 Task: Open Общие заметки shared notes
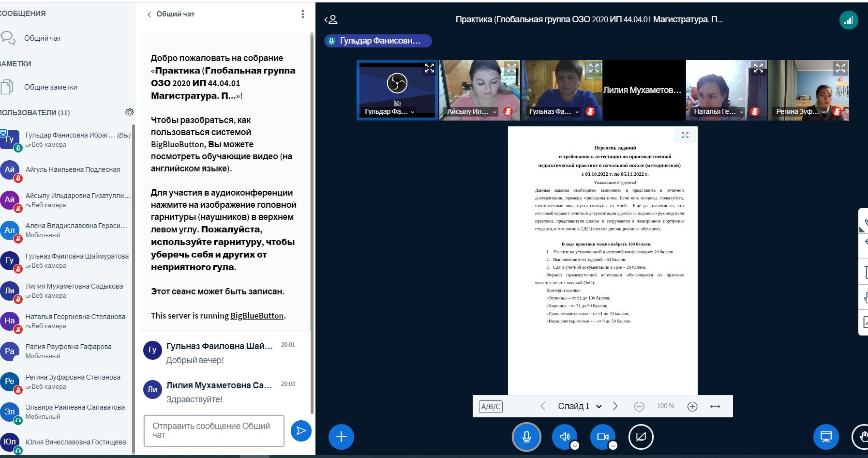[50, 87]
